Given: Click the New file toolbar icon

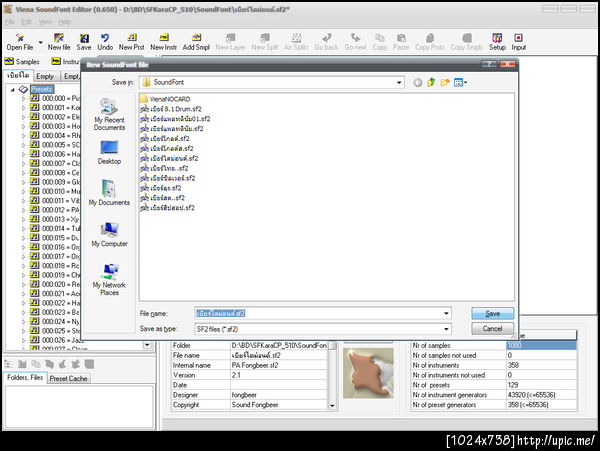Looking at the screenshot, I should [x=59, y=42].
